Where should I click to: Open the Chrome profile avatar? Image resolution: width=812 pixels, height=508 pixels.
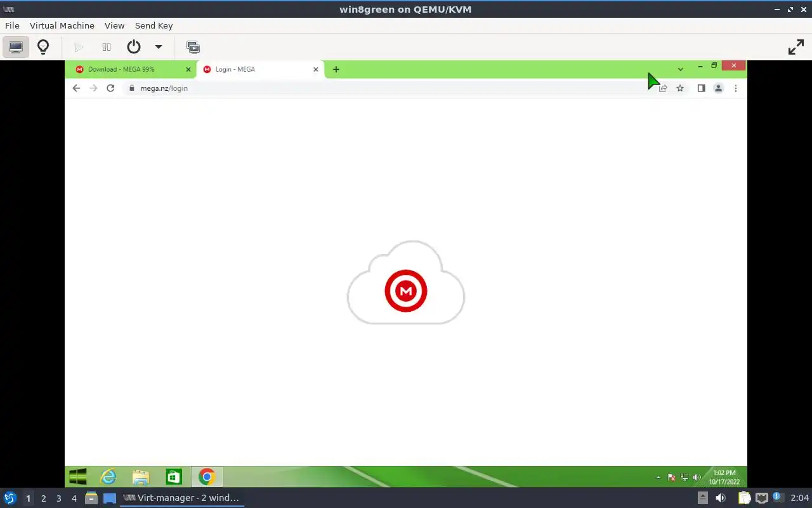coord(718,88)
